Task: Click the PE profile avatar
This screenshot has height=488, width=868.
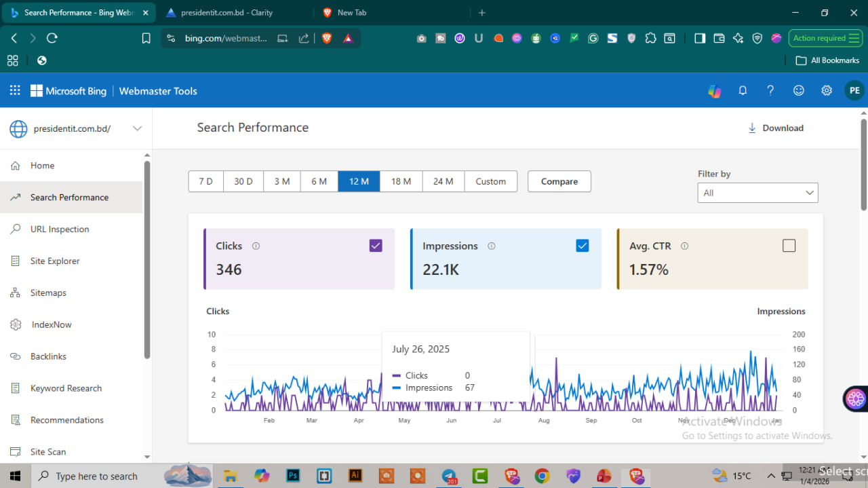Action: (854, 90)
